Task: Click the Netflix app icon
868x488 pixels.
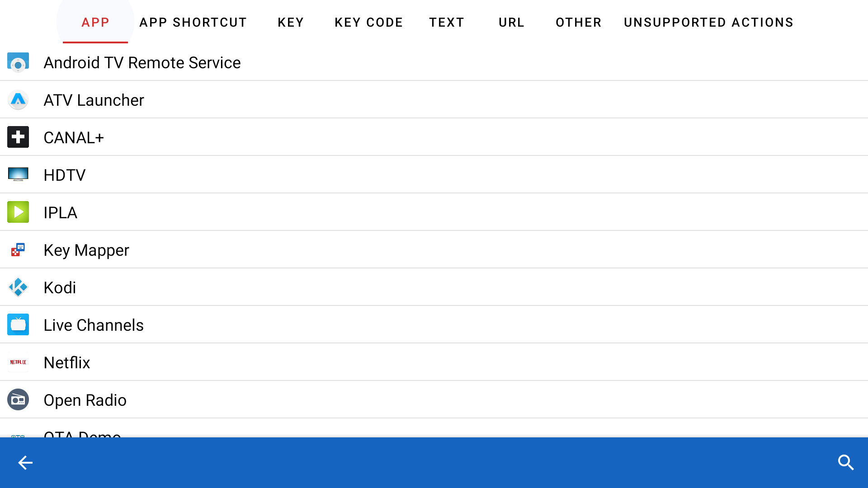Action: tap(18, 362)
